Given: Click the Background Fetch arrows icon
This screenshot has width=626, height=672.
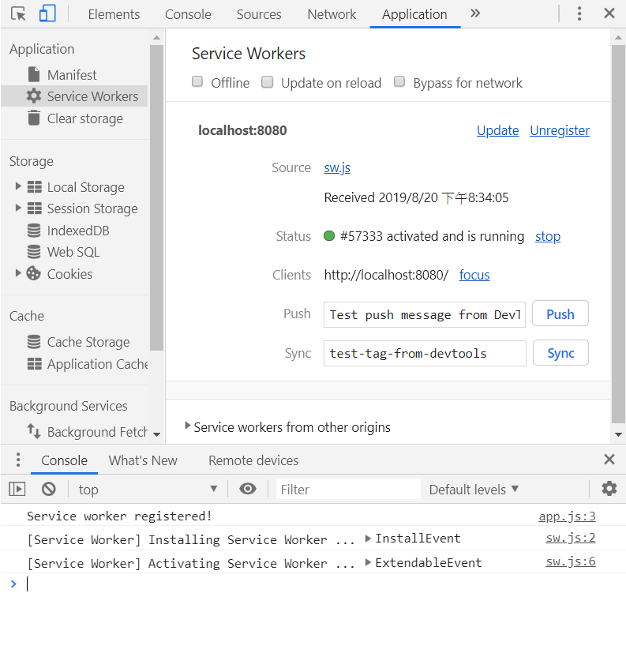Looking at the screenshot, I should (x=34, y=431).
